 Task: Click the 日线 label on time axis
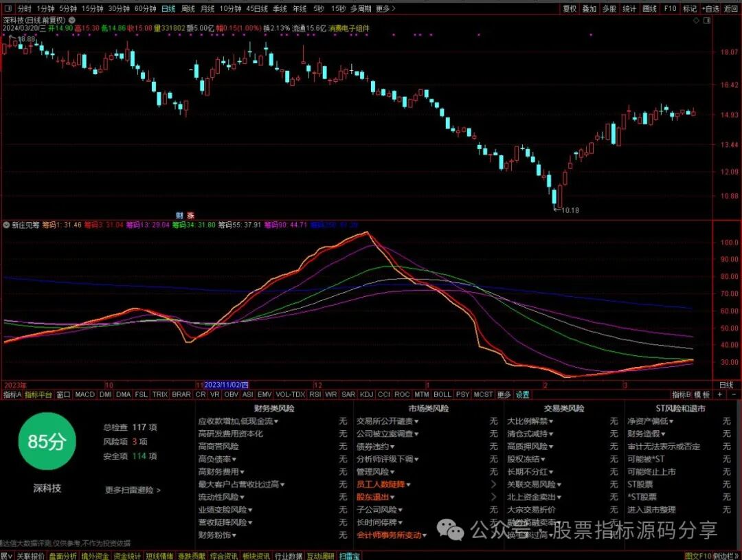coord(726,385)
